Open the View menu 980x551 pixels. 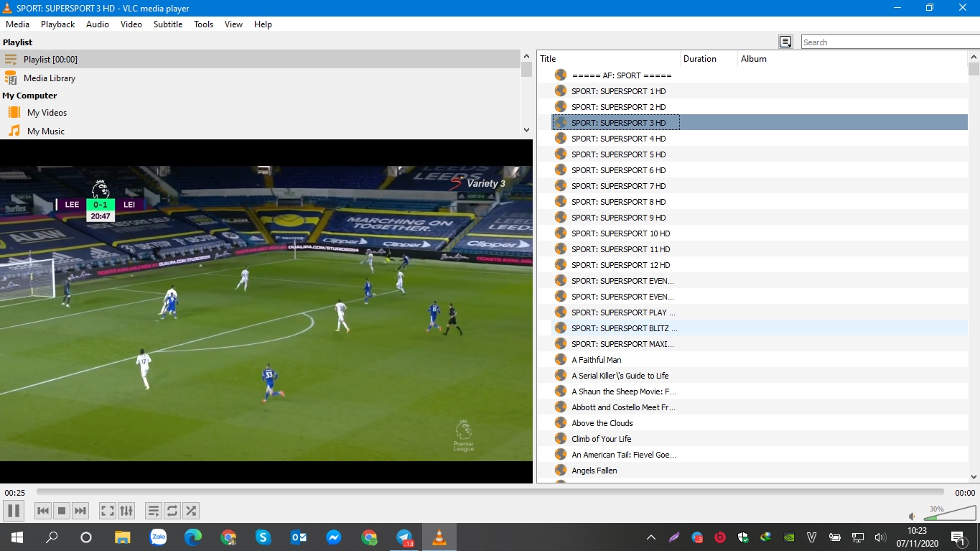233,24
